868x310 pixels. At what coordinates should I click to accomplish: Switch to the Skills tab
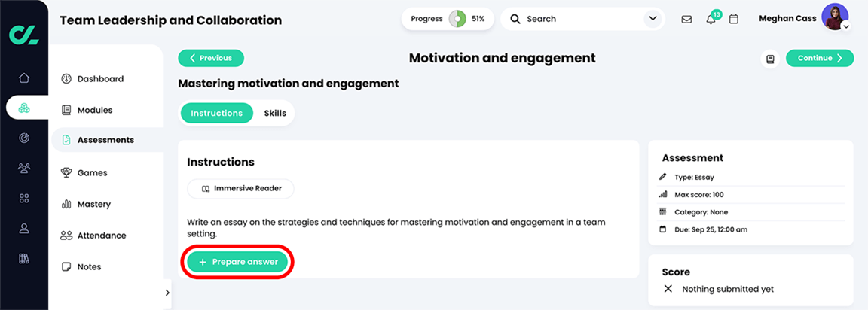(x=275, y=114)
